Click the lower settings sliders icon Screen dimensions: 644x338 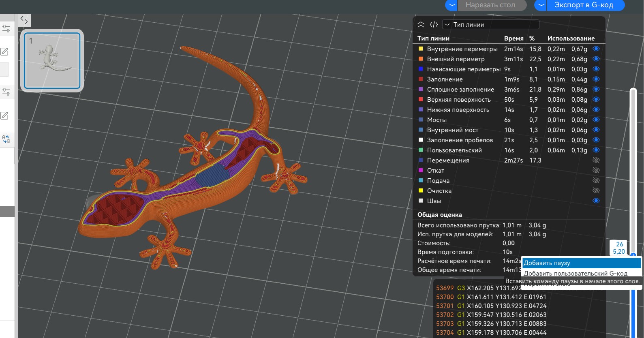(x=6, y=92)
